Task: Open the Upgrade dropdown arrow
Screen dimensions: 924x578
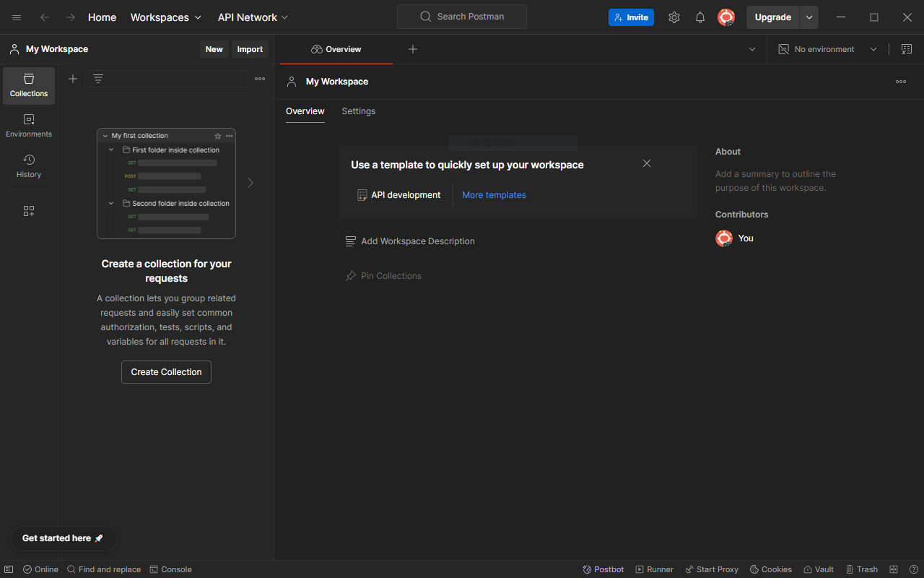Action: pyautogui.click(x=809, y=17)
